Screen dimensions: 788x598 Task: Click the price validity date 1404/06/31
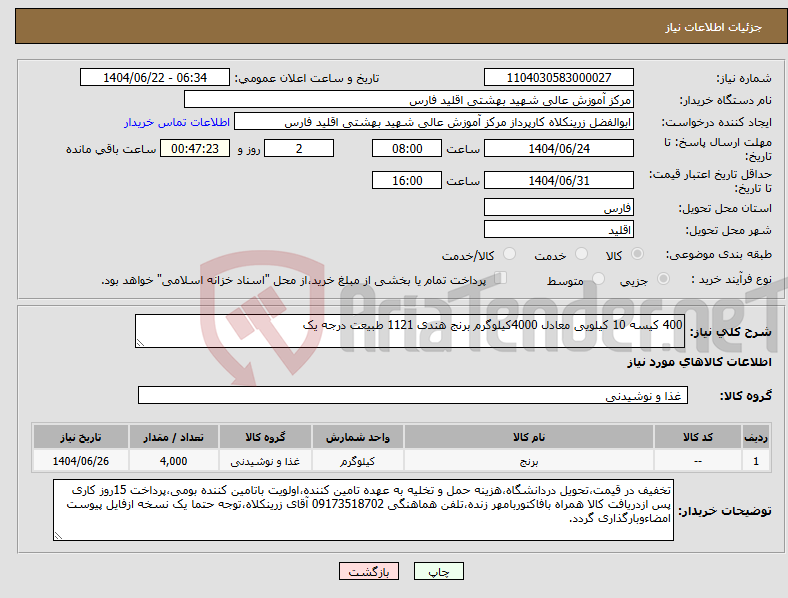tap(558, 180)
